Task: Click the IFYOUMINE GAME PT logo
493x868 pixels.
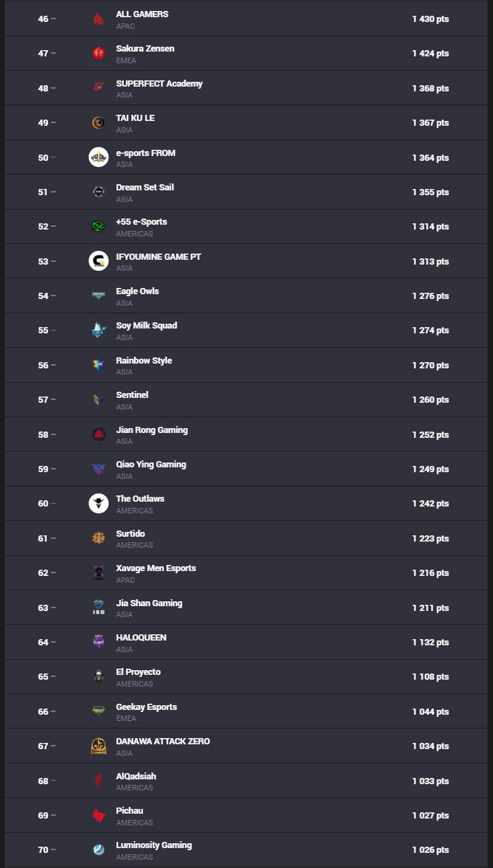Action: pyautogui.click(x=98, y=261)
